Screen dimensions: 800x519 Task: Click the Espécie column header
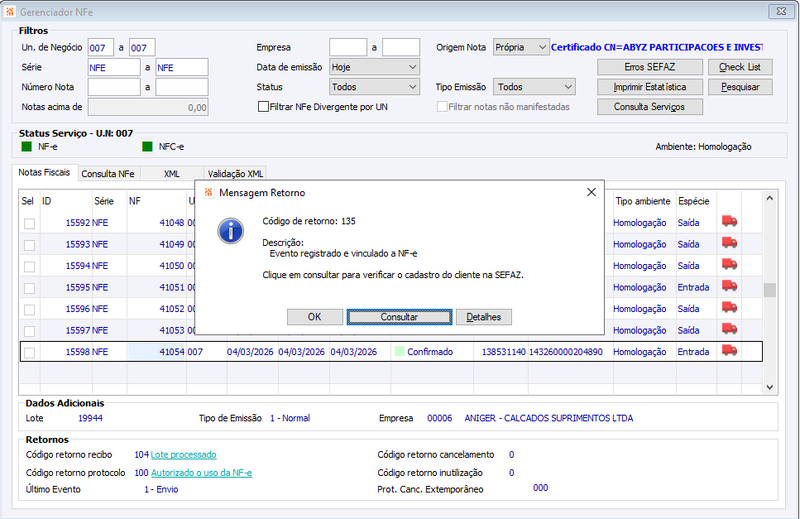(696, 201)
